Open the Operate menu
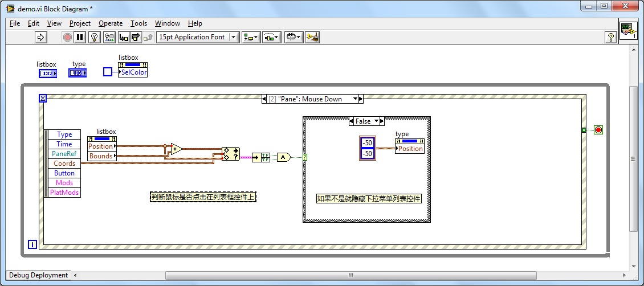The image size is (644, 286). (x=111, y=23)
